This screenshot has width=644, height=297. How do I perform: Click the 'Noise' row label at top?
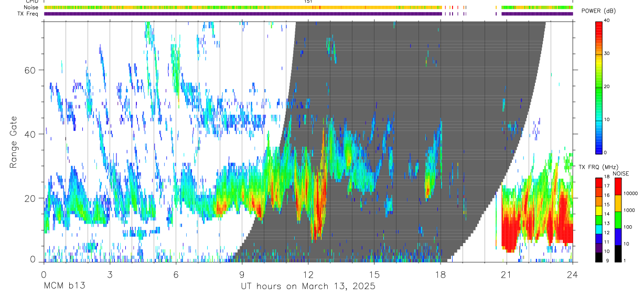(x=31, y=7)
